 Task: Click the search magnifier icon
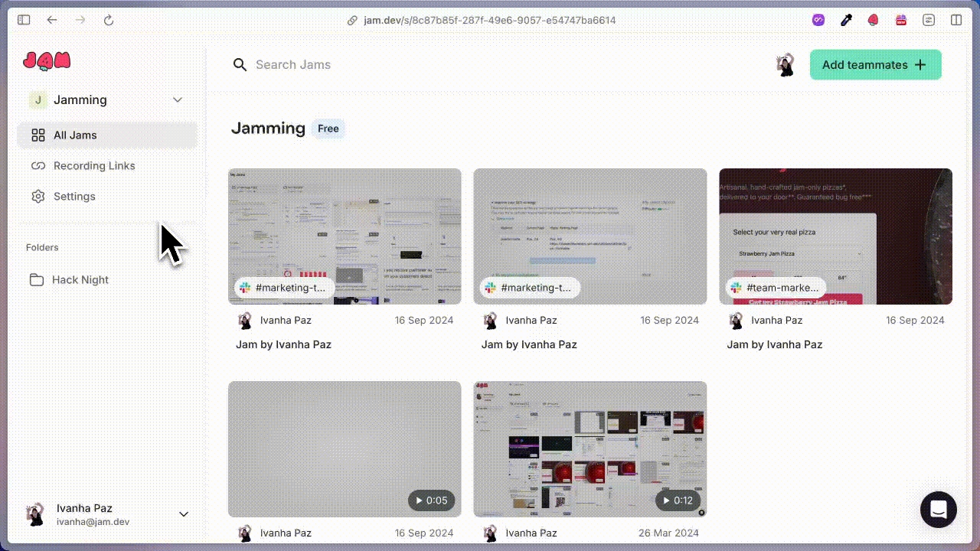click(x=240, y=65)
